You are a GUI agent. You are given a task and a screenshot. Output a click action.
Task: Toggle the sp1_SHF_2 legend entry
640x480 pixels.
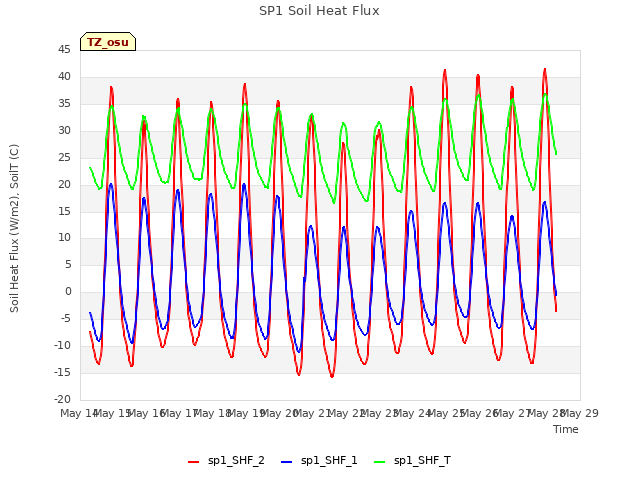click(226, 460)
